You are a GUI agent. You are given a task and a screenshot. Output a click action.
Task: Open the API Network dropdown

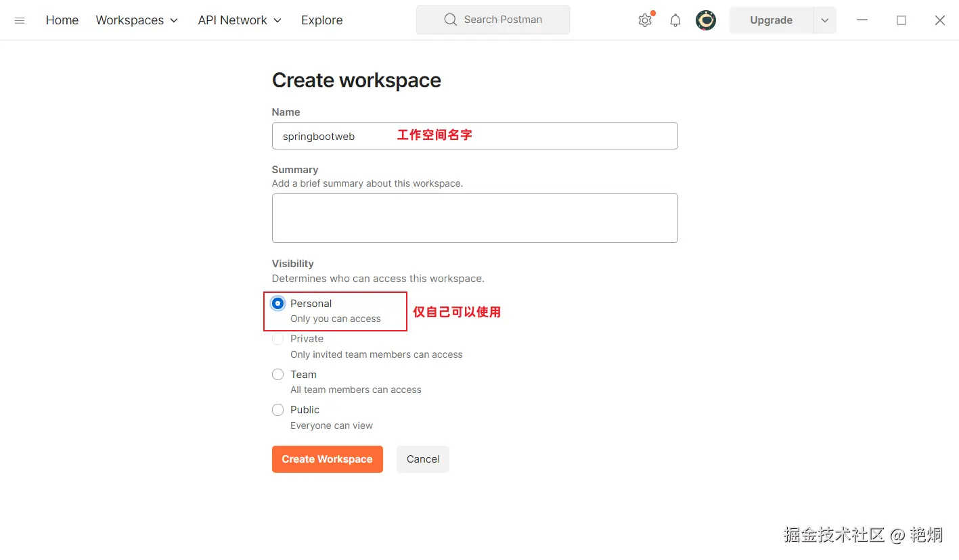tap(240, 20)
